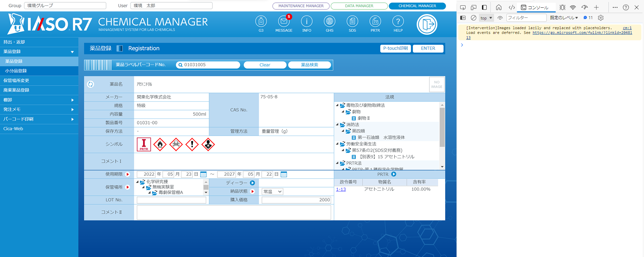Click the exclamation mark GHS pictogram
The height and width of the screenshot is (257, 644).
coord(192,145)
